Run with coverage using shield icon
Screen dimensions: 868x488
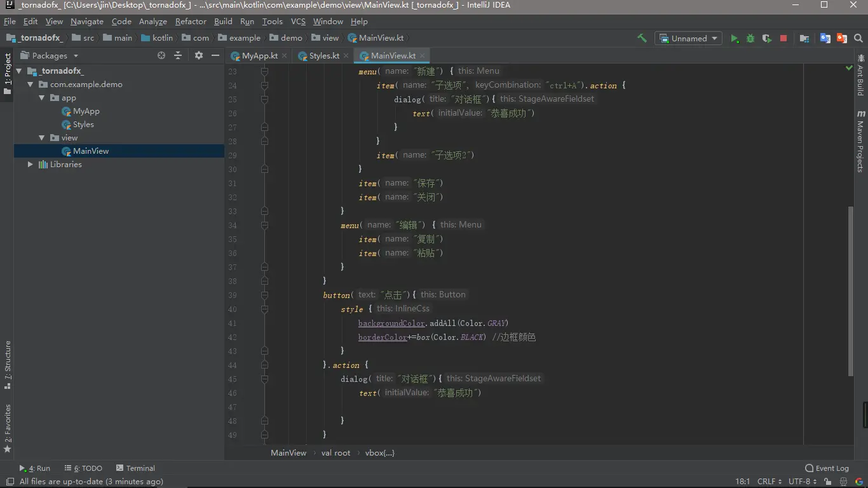(767, 38)
